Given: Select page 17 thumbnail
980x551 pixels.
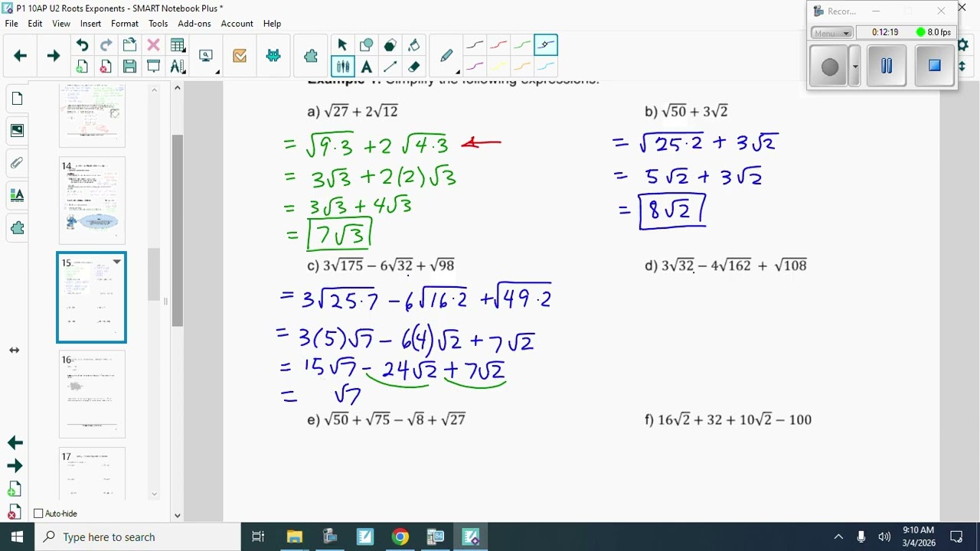Looking at the screenshot, I should point(92,473).
